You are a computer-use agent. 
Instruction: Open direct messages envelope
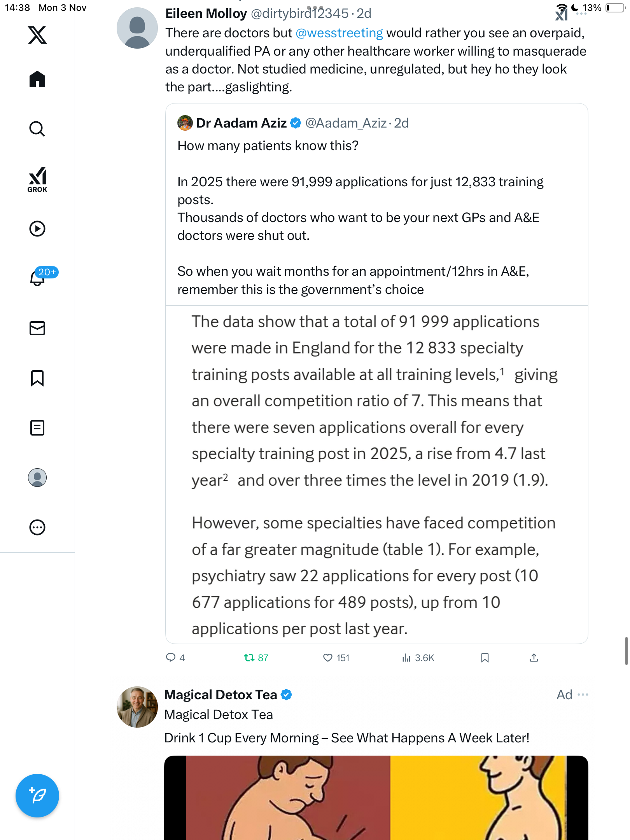37,328
